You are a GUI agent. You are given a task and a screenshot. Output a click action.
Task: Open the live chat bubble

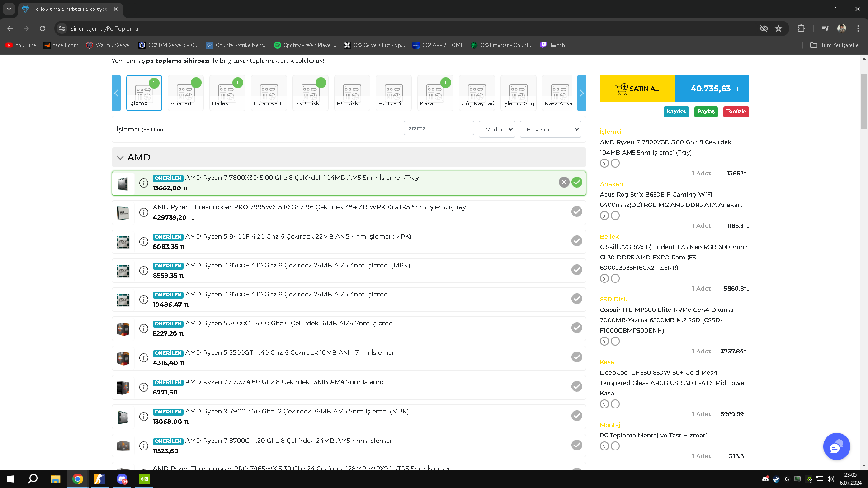(x=836, y=446)
